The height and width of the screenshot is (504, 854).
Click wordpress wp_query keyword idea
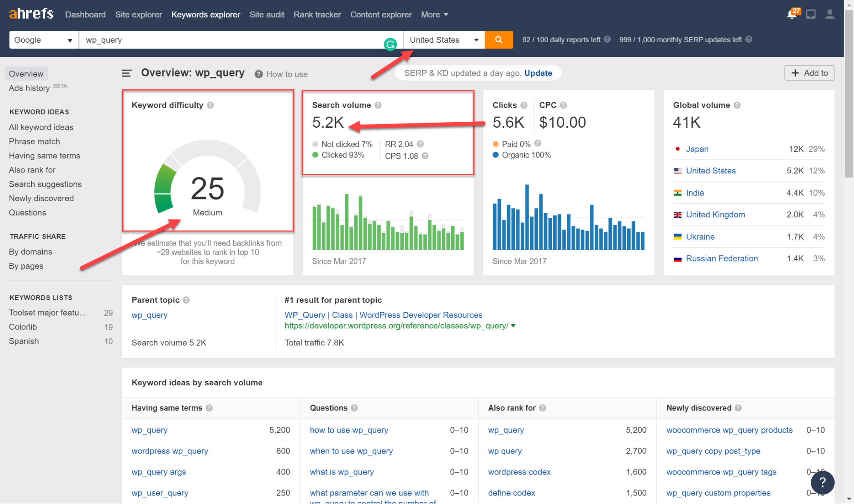[170, 451]
